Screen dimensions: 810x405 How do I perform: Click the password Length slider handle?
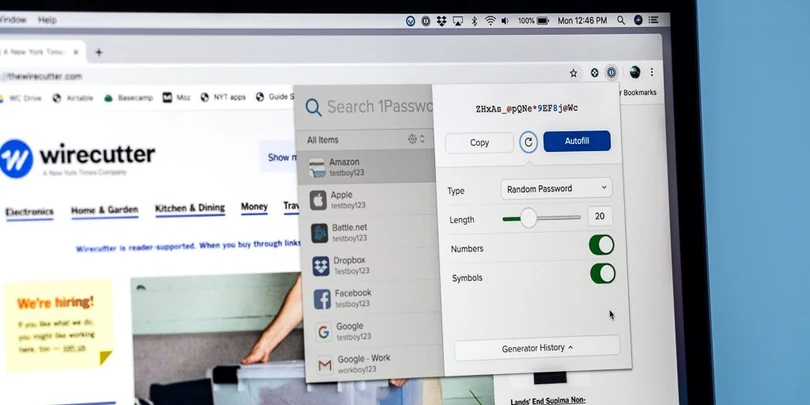click(528, 217)
